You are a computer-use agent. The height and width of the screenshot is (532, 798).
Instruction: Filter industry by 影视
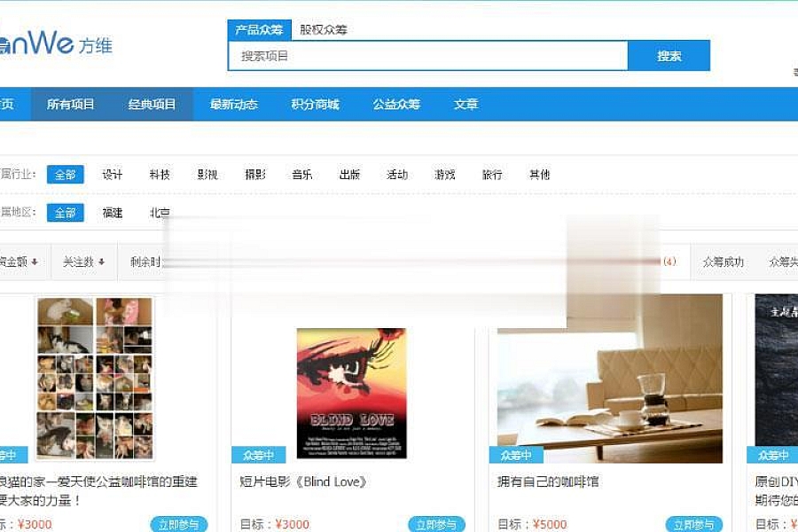(x=207, y=175)
